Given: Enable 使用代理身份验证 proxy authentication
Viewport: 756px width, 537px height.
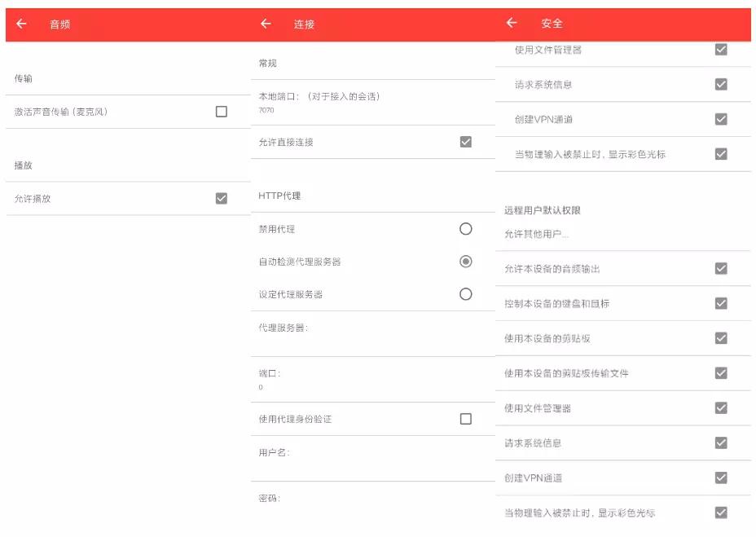Looking at the screenshot, I should click(465, 418).
